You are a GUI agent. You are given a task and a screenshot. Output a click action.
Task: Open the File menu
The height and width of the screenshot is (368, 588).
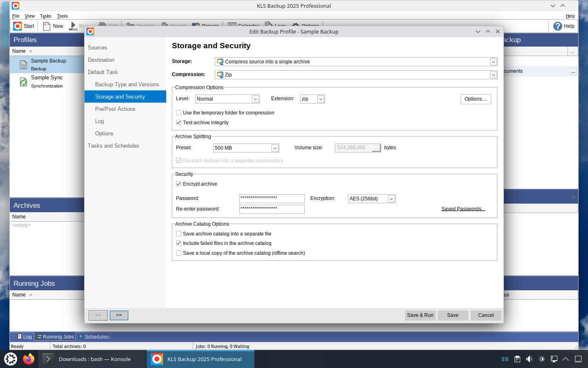coord(16,16)
